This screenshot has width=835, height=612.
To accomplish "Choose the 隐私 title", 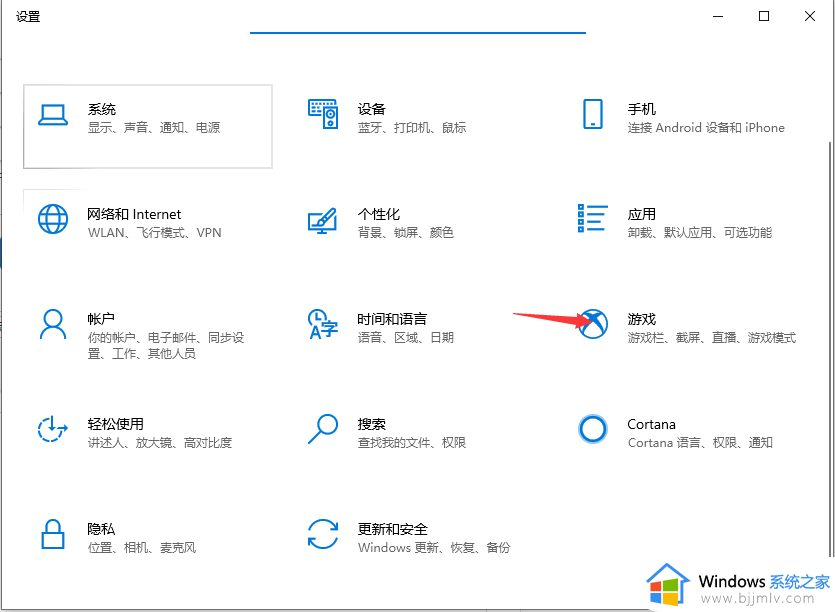I will 101,529.
